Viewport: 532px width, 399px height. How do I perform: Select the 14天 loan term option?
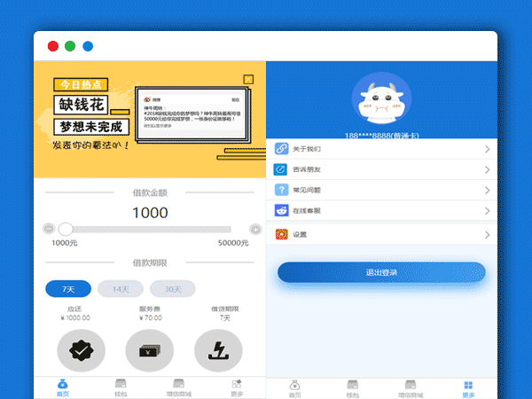click(x=120, y=289)
